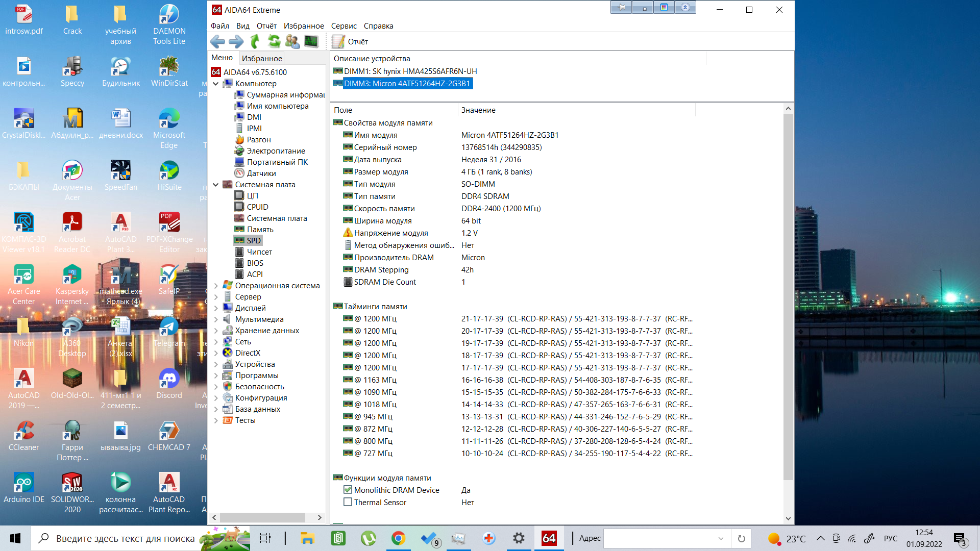
Task: Toggle the Monolithic DRAM Device checkbox
Action: click(x=348, y=490)
